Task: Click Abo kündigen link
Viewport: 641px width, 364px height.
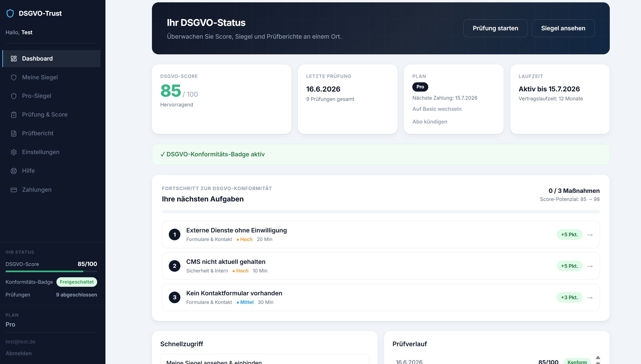Action: pos(430,122)
